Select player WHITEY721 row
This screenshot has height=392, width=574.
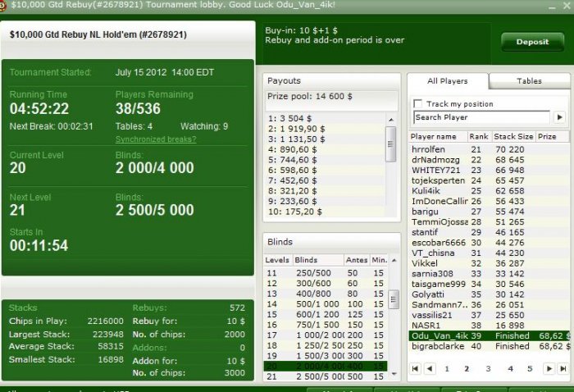tap(489, 171)
